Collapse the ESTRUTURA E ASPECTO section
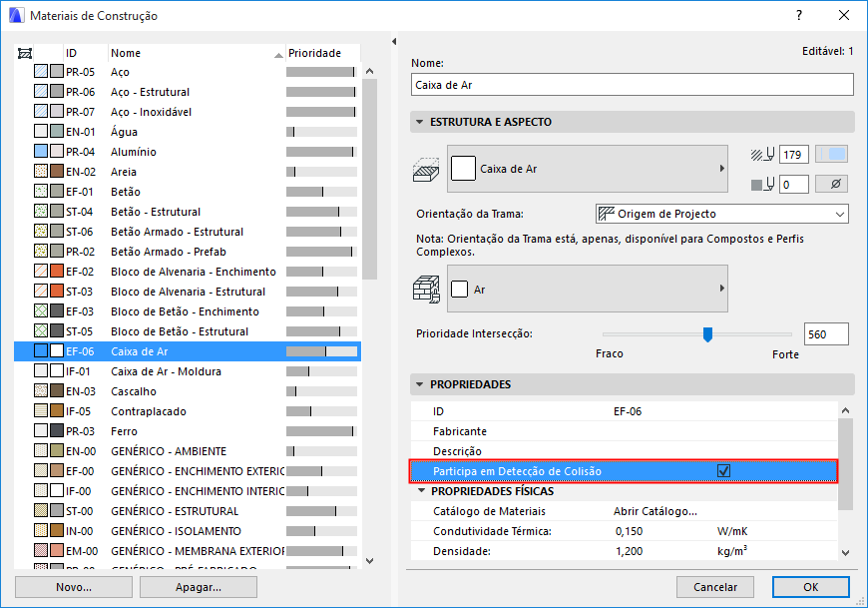 tap(420, 122)
